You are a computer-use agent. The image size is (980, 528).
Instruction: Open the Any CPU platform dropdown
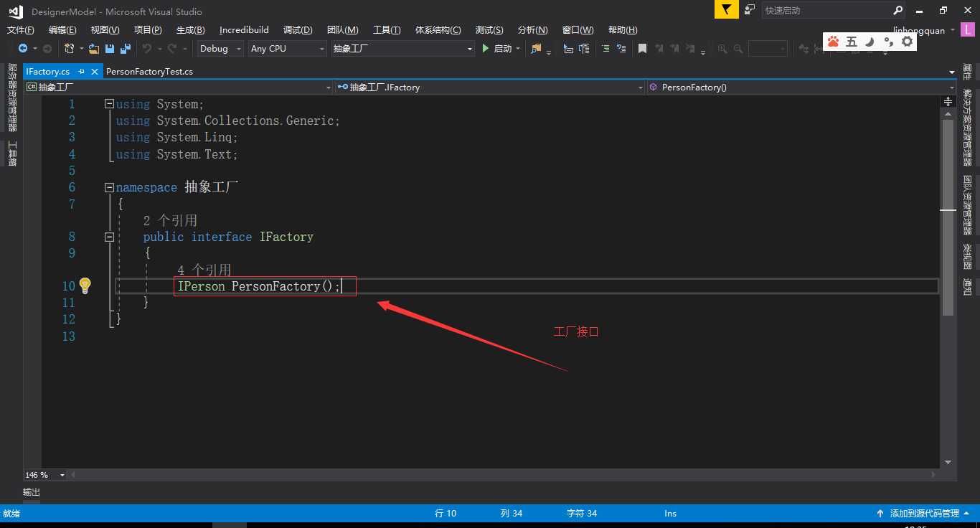[287, 48]
